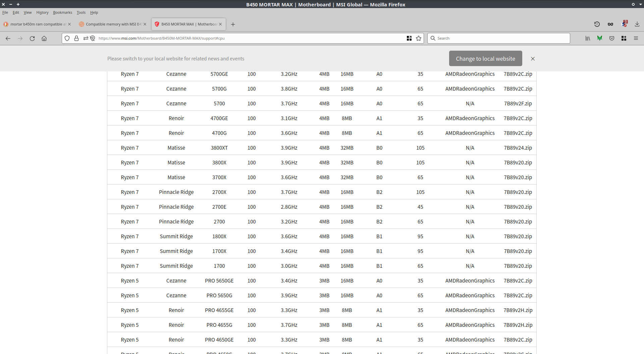Open the Firefox home page
The width and height of the screenshot is (644, 354).
(x=44, y=38)
